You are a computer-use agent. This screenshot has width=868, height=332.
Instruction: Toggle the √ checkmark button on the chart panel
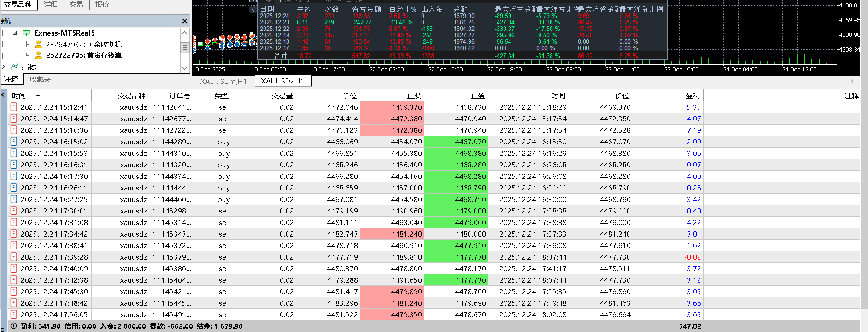tap(252, 9)
